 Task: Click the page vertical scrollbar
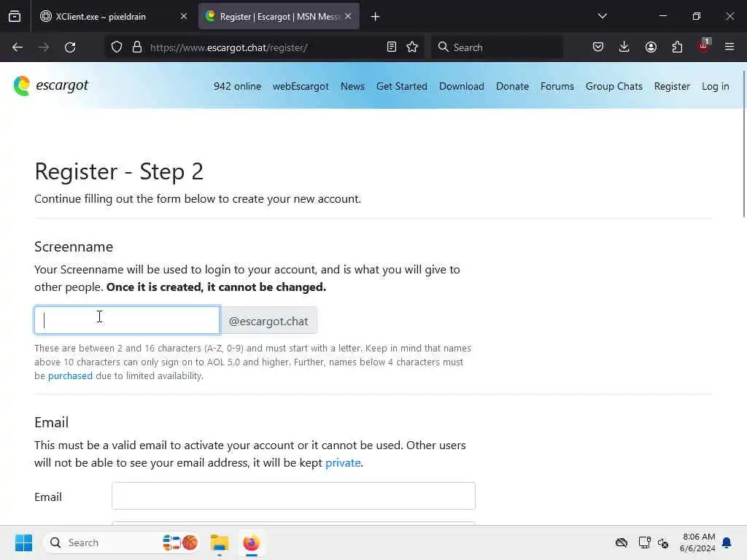pyautogui.click(x=743, y=143)
